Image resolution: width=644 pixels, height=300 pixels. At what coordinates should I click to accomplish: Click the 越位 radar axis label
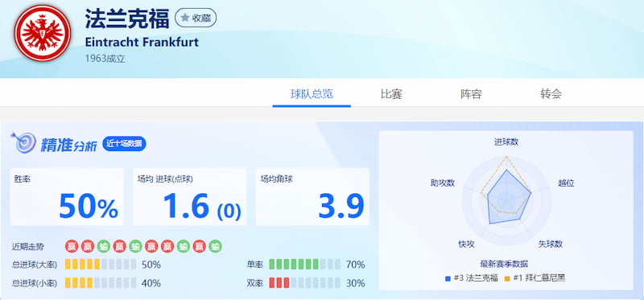[566, 183]
